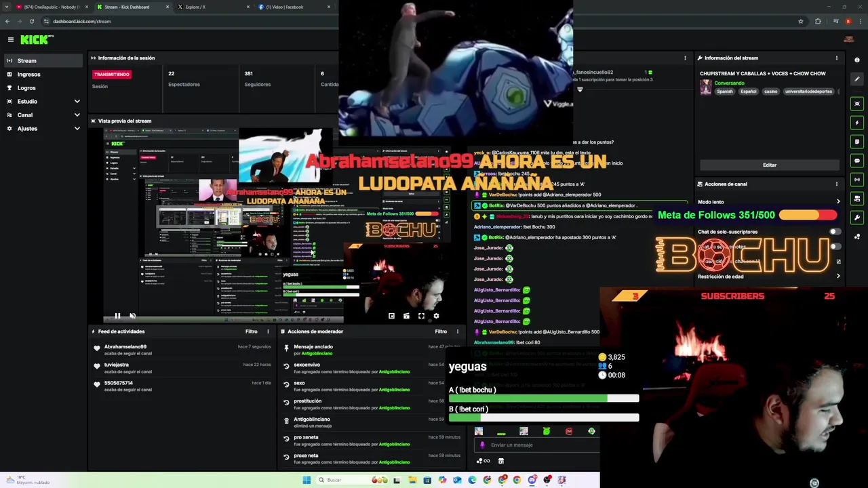Open Acciones de moderador options menu

click(458, 331)
